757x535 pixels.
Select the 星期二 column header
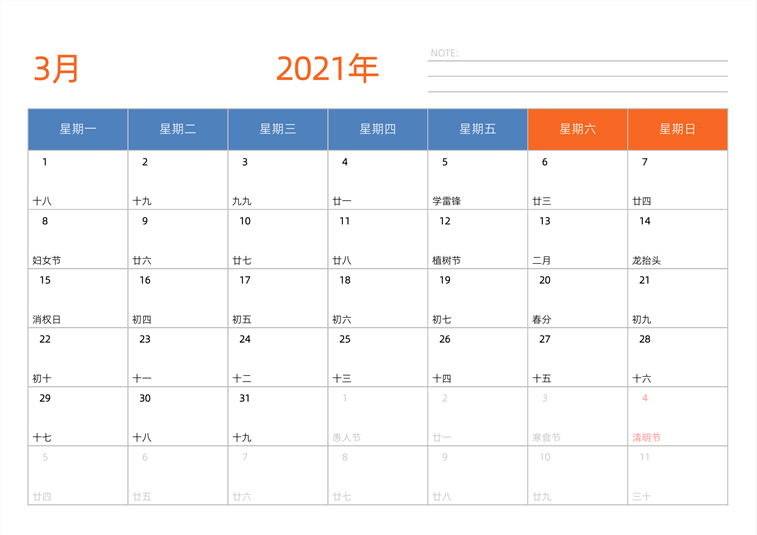[178, 129]
